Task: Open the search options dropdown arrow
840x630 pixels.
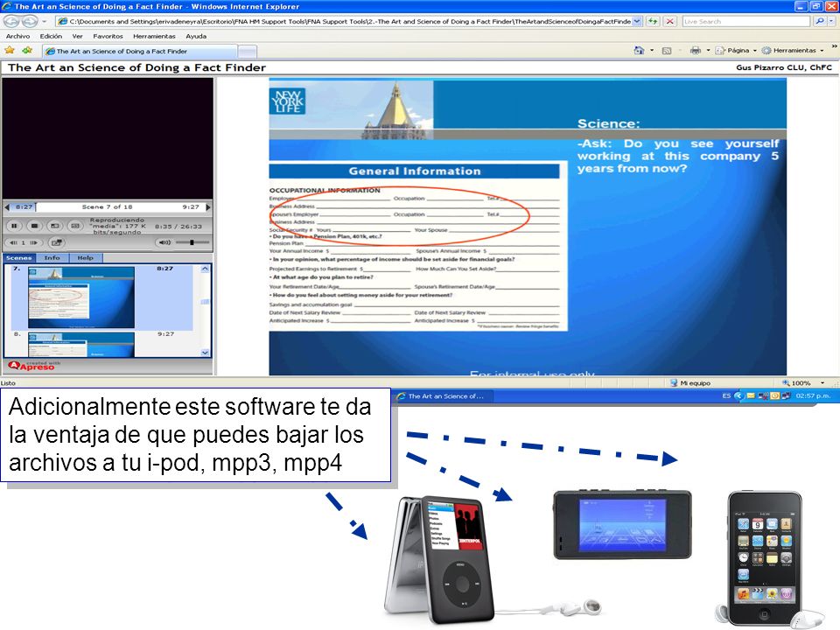Action: pyautogui.click(x=831, y=21)
